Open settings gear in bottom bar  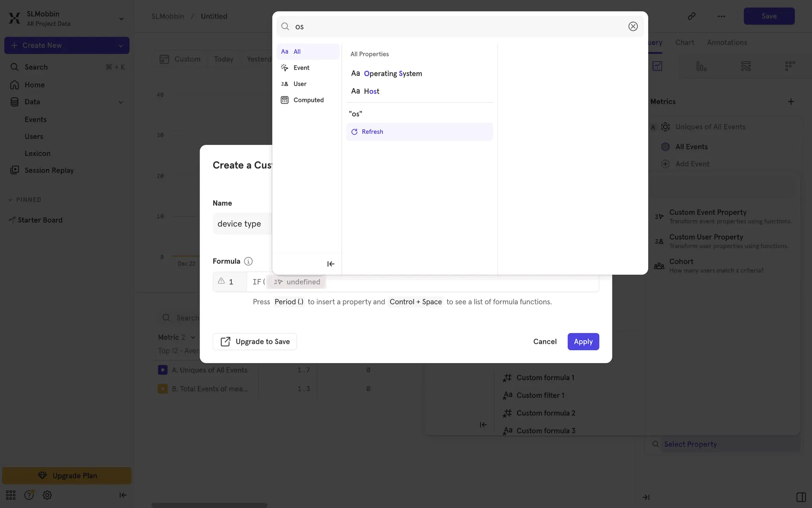pyautogui.click(x=47, y=495)
